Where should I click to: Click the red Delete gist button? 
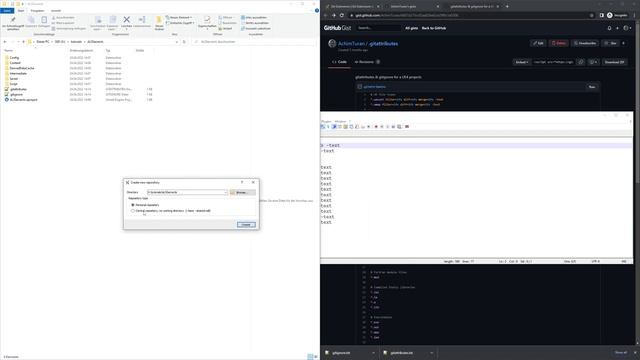point(559,43)
